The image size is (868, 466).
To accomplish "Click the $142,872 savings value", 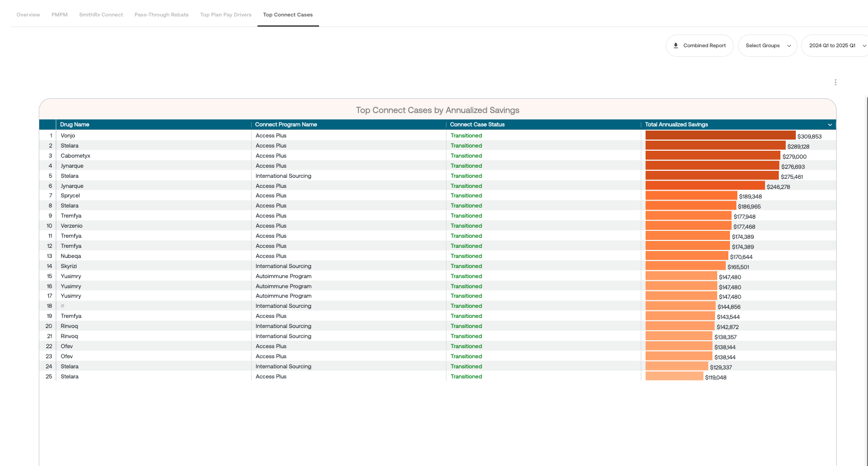I will click(x=728, y=327).
